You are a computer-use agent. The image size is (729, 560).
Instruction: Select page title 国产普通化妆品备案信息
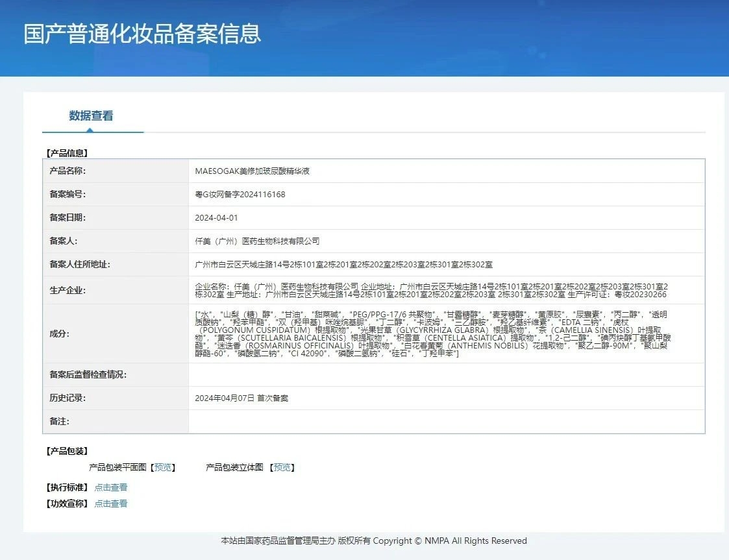click(x=142, y=34)
